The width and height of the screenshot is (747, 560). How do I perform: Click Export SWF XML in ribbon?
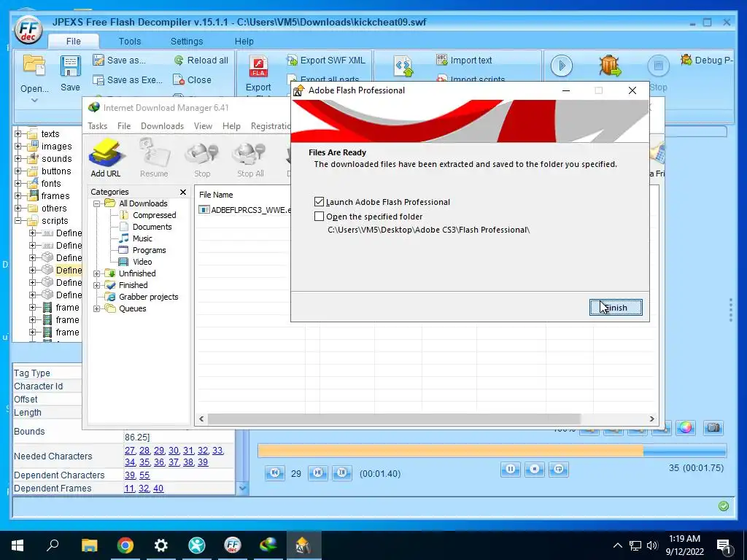[x=325, y=60]
